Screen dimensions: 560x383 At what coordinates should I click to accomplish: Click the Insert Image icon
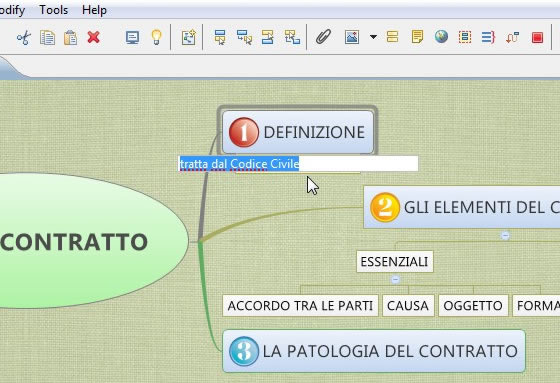coord(352,37)
